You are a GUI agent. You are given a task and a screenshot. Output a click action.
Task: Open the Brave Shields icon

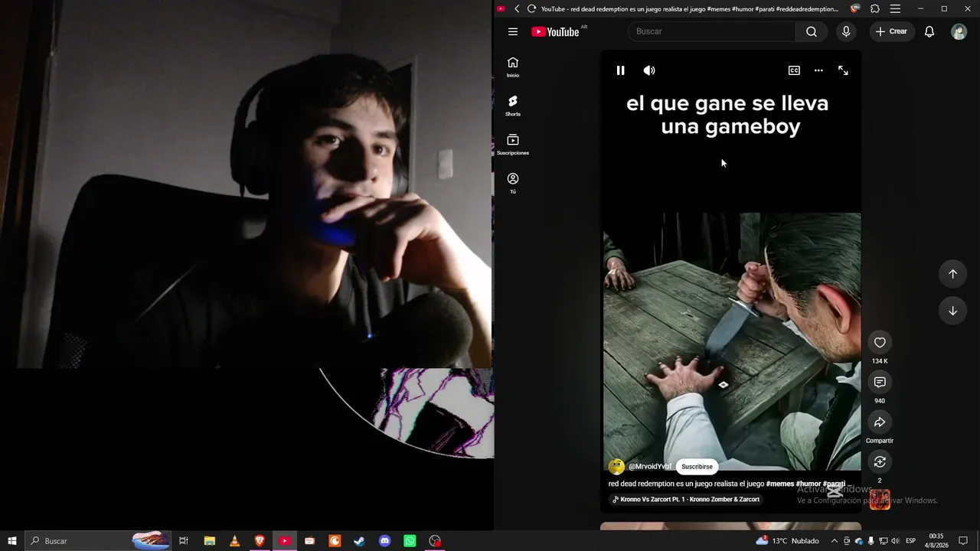(855, 9)
